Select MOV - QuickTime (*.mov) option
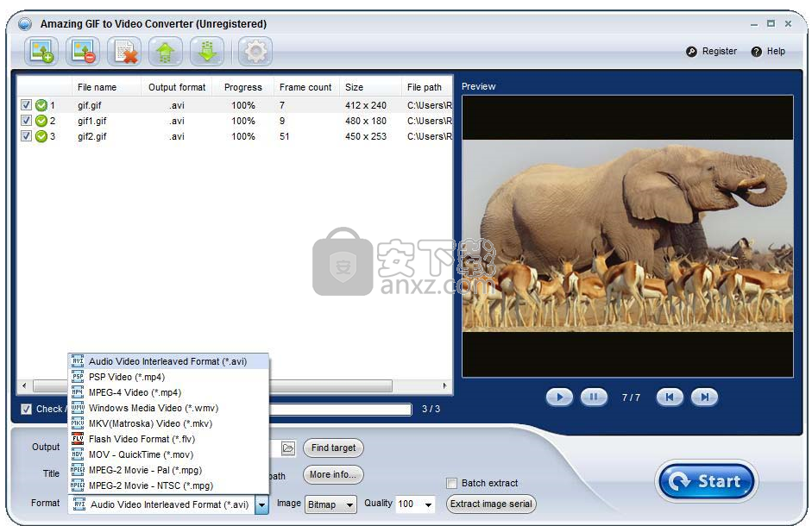 click(x=168, y=454)
